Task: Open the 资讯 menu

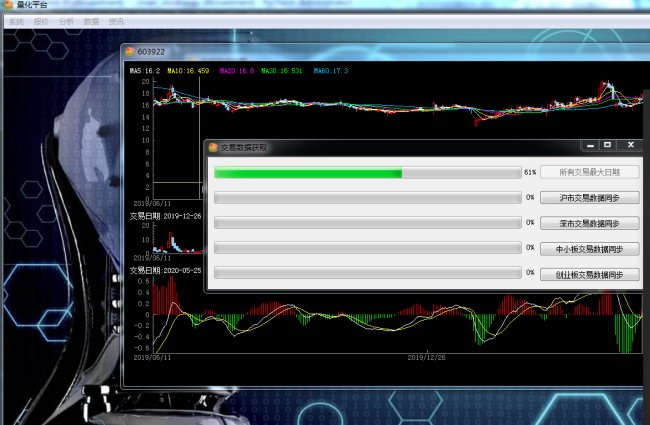Action: (116, 20)
